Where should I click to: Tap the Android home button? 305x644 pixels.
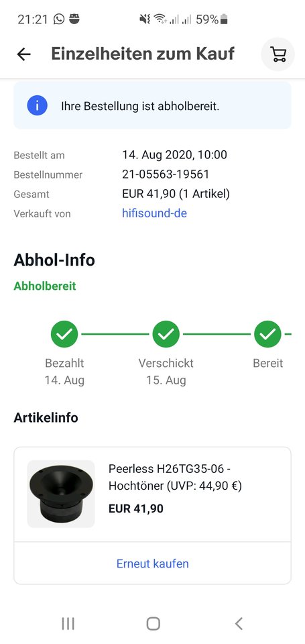pos(153,623)
